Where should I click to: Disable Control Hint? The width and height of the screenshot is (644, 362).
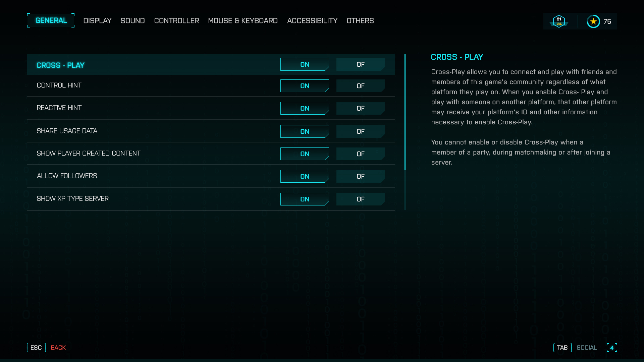[x=360, y=86]
